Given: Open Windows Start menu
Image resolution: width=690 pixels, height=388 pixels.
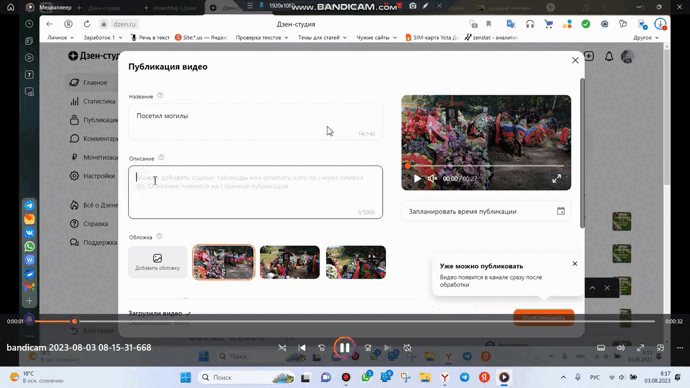Looking at the screenshot, I should coord(186,377).
